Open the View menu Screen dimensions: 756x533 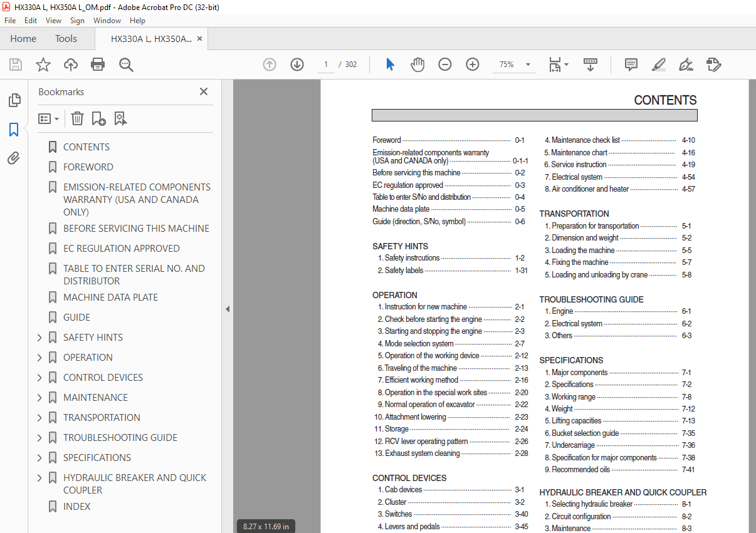click(x=53, y=21)
